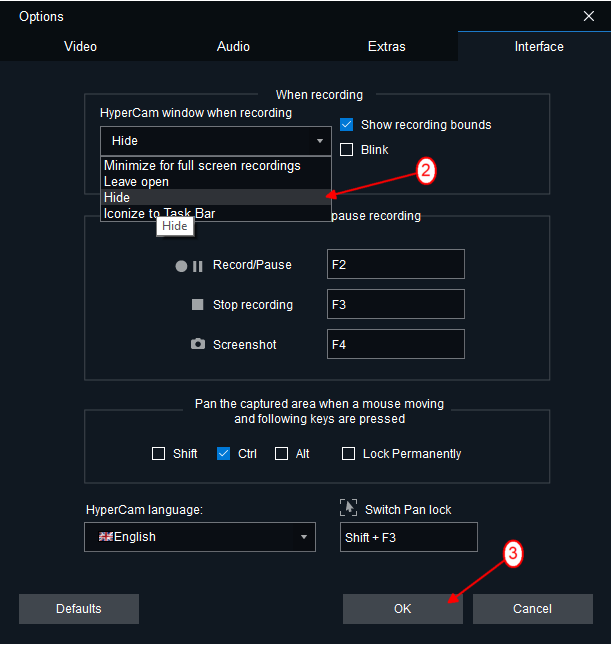
Task: Choose Leave open option
Action: [x=216, y=181]
